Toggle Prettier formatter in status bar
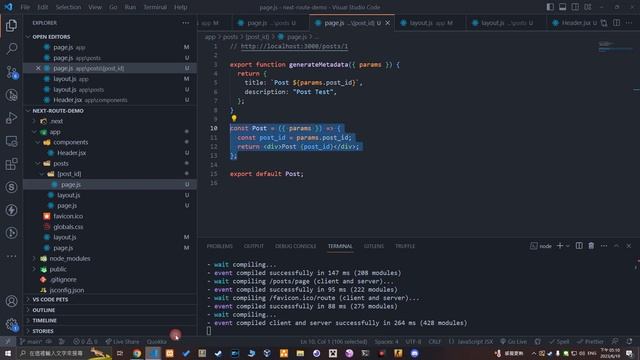The width and height of the screenshot is (640, 360). click(x=591, y=342)
